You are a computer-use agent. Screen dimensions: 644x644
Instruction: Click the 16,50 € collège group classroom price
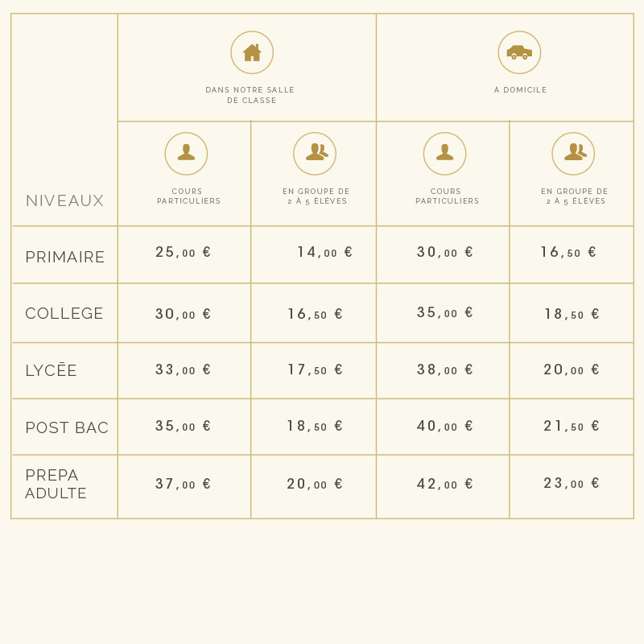tap(315, 314)
